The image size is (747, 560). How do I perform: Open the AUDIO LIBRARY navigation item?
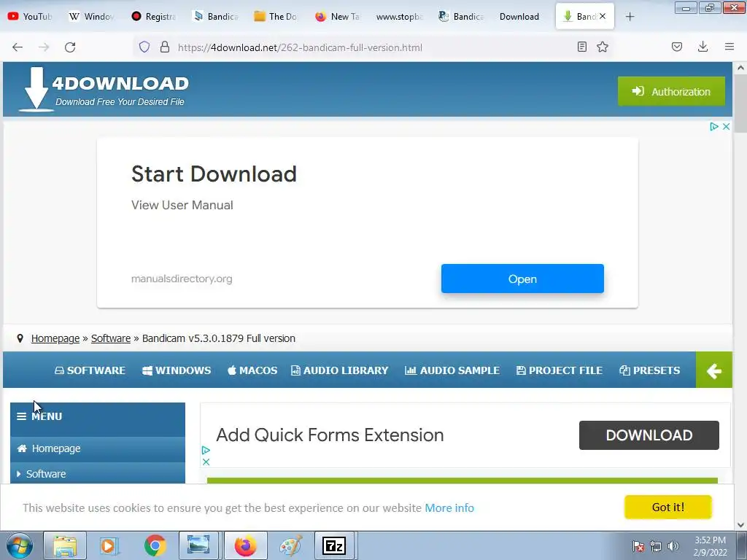click(x=340, y=370)
